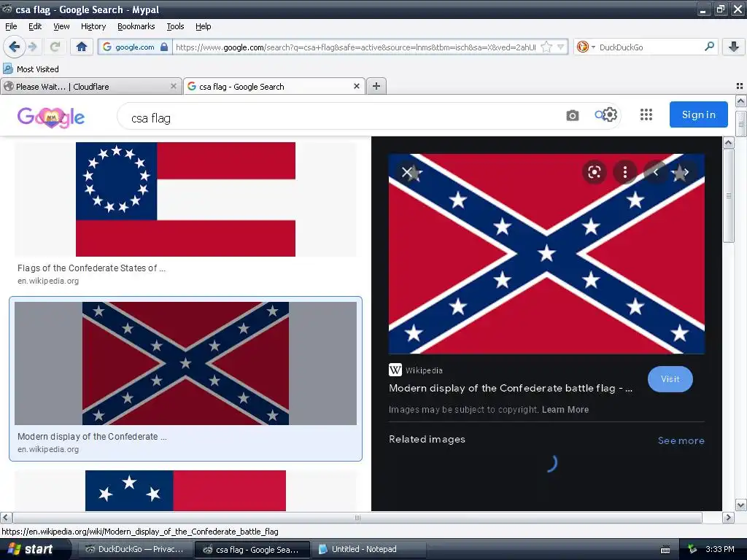Open the URL history dropdown arrow
This screenshot has width=747, height=560.
click(x=561, y=47)
